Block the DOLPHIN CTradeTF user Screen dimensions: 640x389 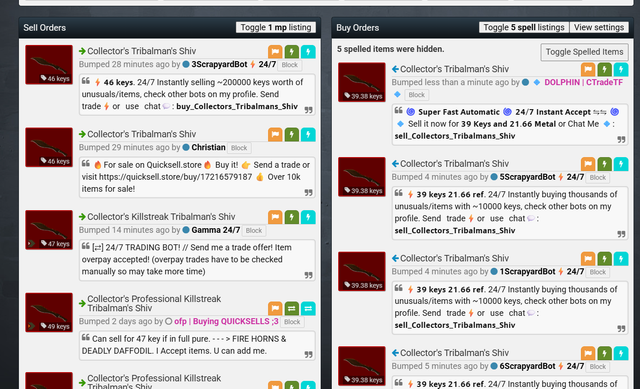[x=417, y=95]
